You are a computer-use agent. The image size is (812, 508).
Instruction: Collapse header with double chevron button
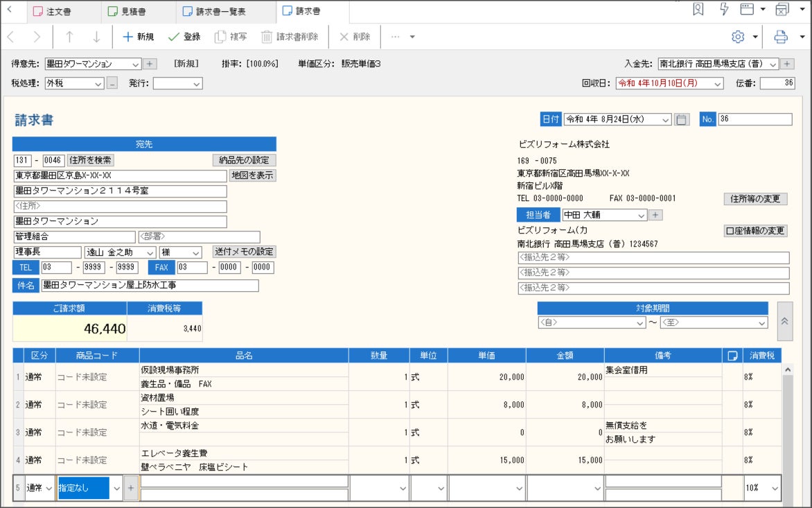click(784, 322)
